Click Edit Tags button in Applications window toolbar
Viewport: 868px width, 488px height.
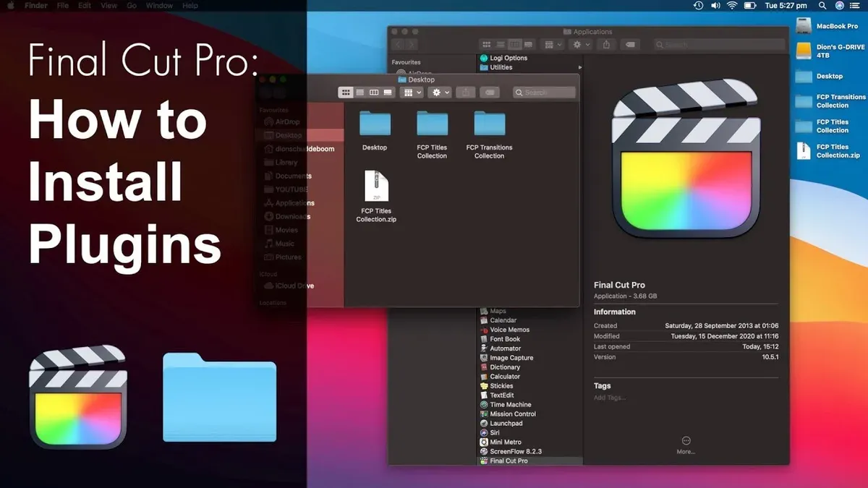(630, 45)
